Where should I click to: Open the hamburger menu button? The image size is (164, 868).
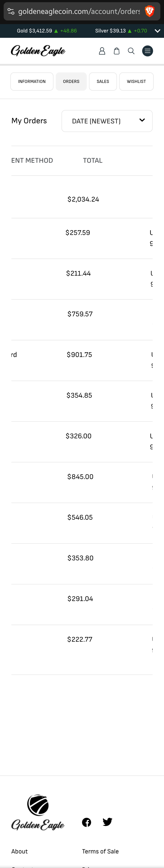(x=147, y=51)
